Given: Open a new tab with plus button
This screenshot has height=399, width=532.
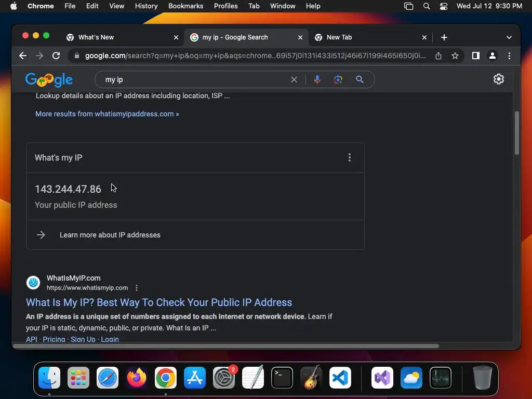Looking at the screenshot, I should [x=444, y=37].
